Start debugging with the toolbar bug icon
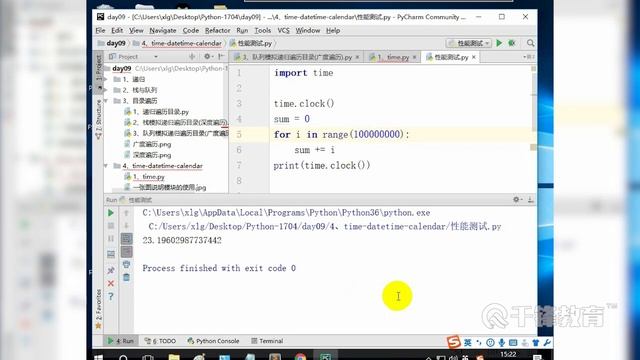 (511, 43)
